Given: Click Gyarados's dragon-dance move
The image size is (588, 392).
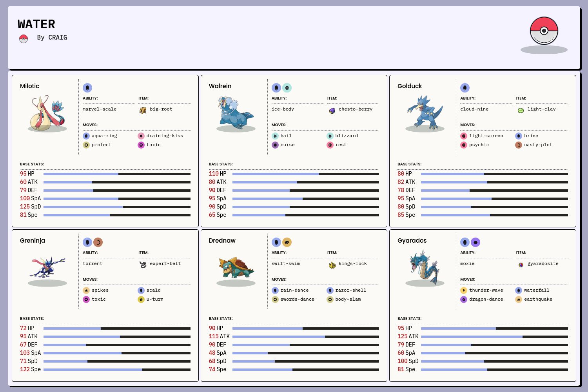Looking at the screenshot, I should pos(486,299).
